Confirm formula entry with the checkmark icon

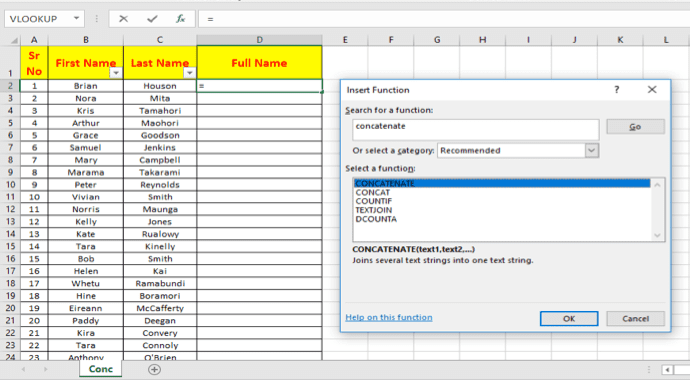[x=152, y=19]
